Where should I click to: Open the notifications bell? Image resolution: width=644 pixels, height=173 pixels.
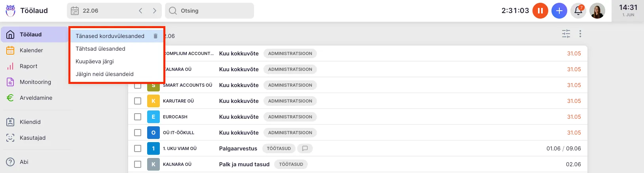578,11
